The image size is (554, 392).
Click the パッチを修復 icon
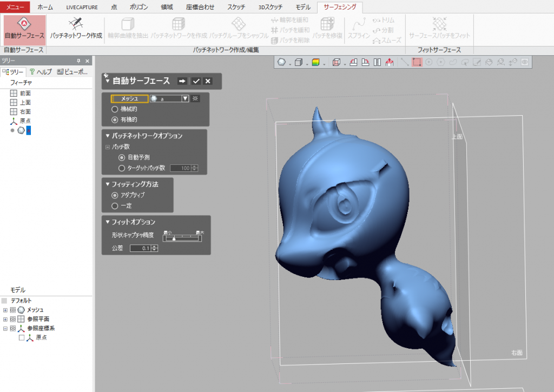(327, 24)
